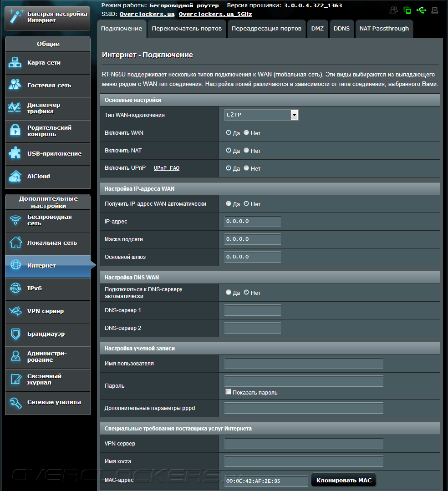Viewport: 448px width, 491px height.
Task: Select 'Нет' for Включить WAN
Action: coord(246,133)
